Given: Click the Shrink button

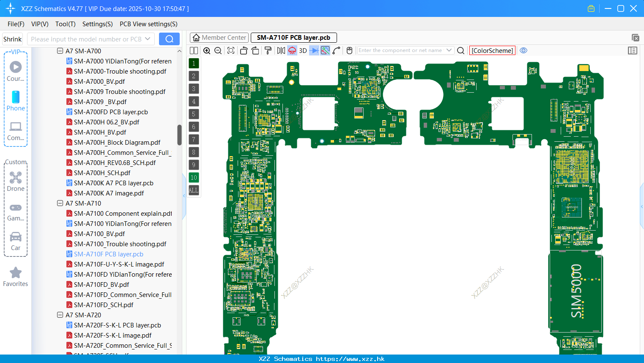Looking at the screenshot, I should 13,39.
